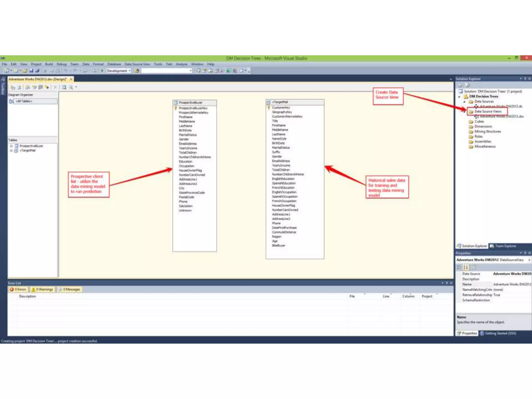This screenshot has width=532, height=399.
Task: Click the icon beside the solution configuration box
Action: pyautogui.click(x=137, y=71)
